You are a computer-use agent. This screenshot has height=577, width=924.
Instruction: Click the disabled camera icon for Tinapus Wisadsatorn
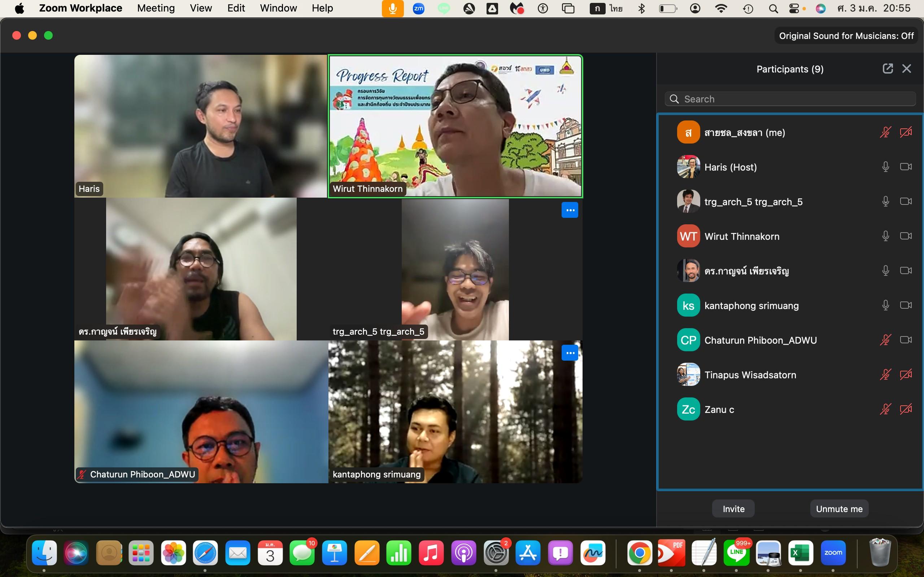(x=906, y=374)
